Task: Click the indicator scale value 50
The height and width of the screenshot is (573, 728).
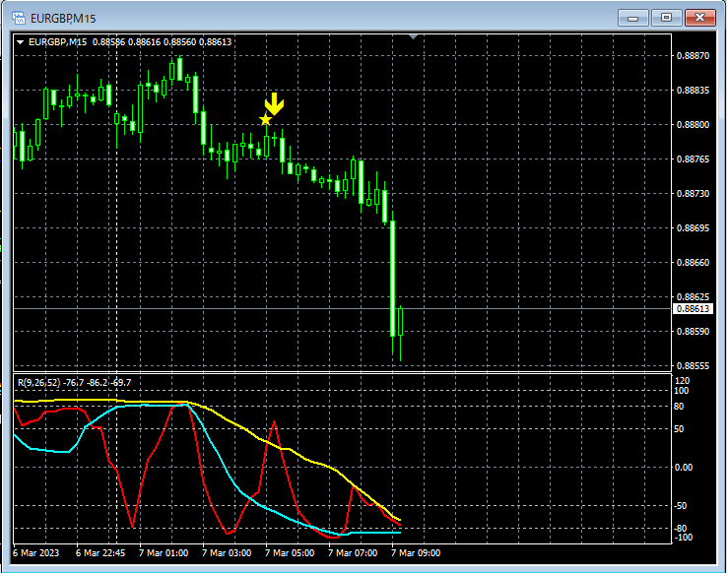Action: 679,429
